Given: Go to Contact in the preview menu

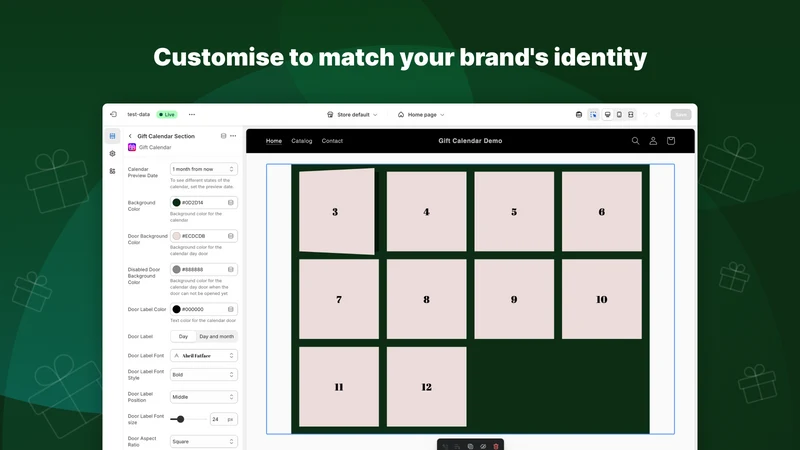Looking at the screenshot, I should pos(332,141).
